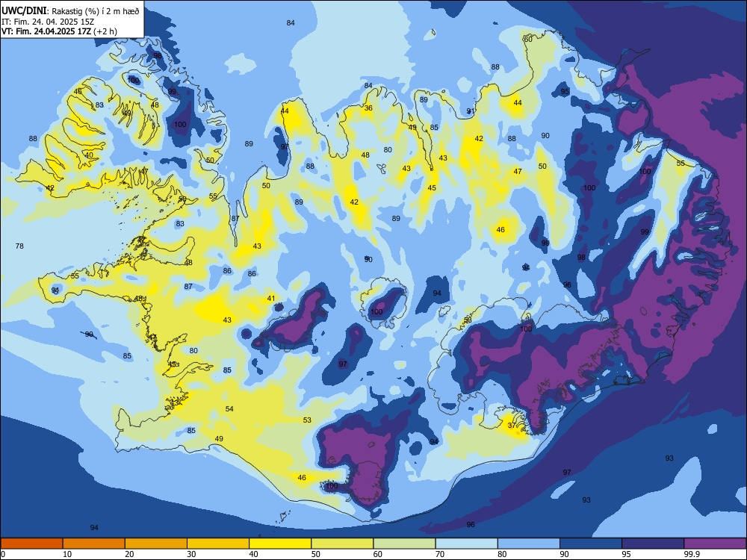Click the UWC/DINI title text
Image resolution: width=747 pixels, height=560 pixels.
pyautogui.click(x=24, y=11)
